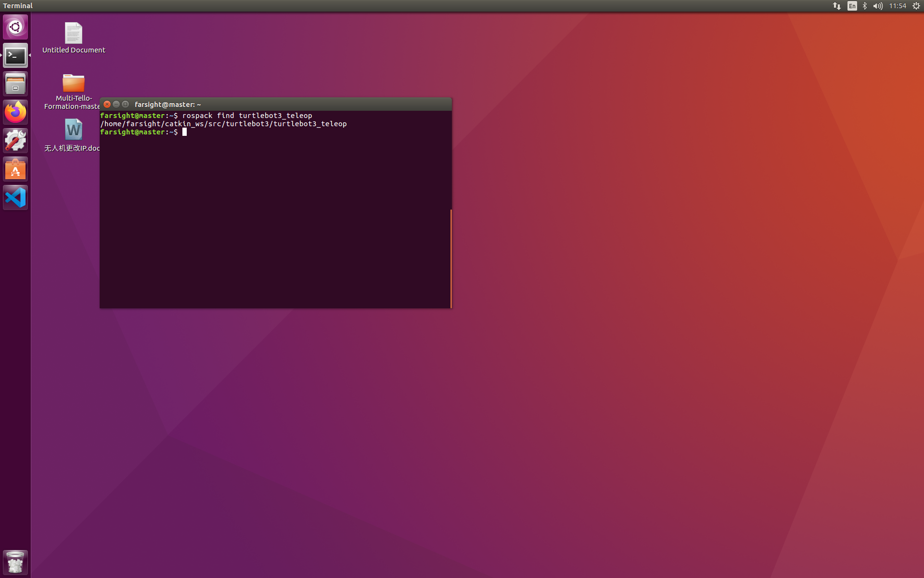924x578 pixels.
Task: Select the 无人机更改IP Word document
Action: coord(74,130)
